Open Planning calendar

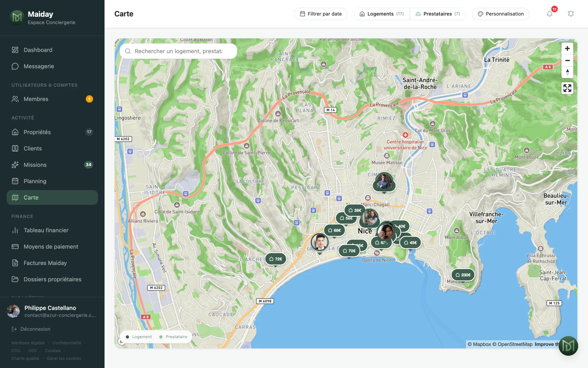(x=52, y=181)
